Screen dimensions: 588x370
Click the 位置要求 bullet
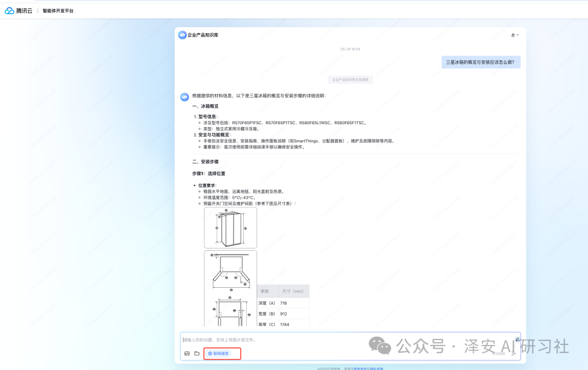click(x=207, y=185)
